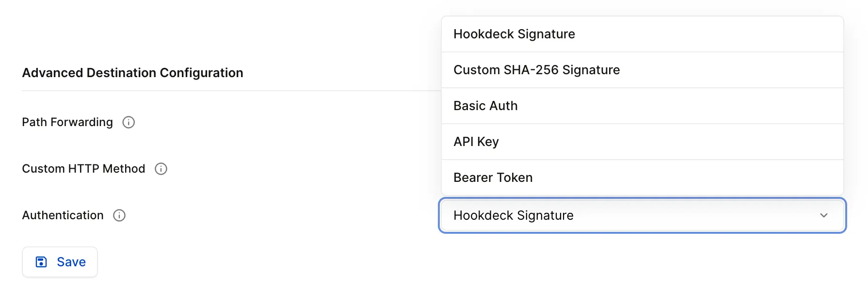Click the Path Forwarding label
Viewport: 868px width, 291px height.
tap(67, 122)
